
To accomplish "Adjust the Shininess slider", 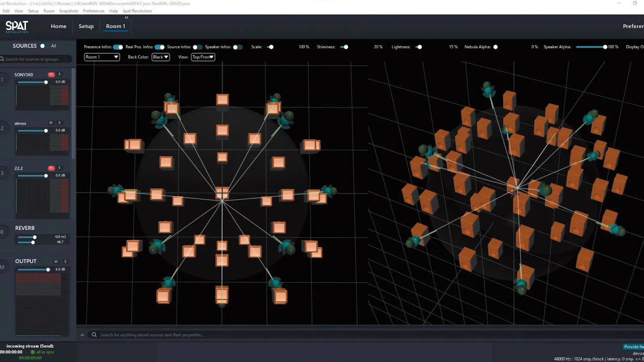I will click(x=344, y=47).
